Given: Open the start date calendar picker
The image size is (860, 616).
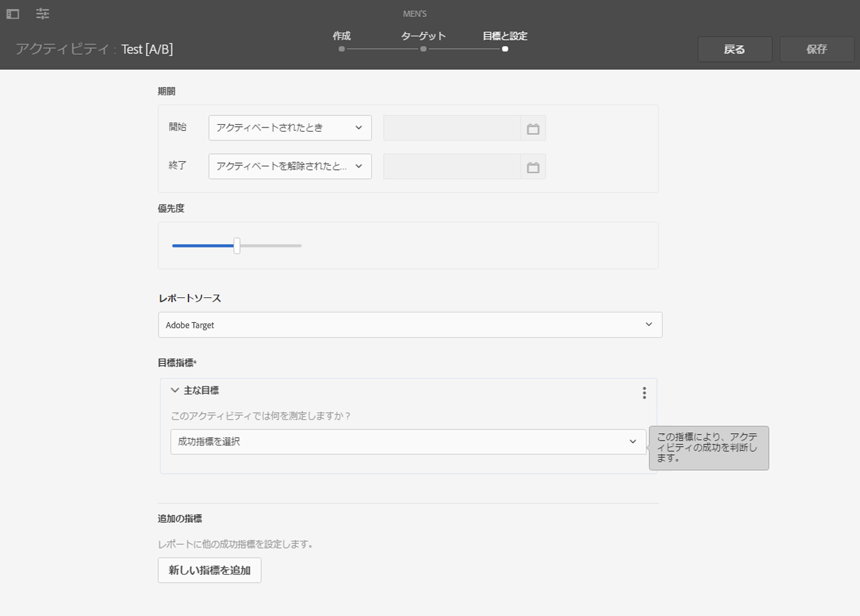Looking at the screenshot, I should tap(533, 128).
